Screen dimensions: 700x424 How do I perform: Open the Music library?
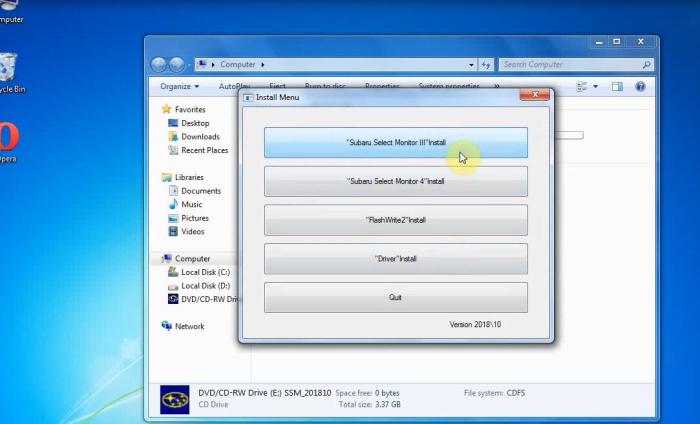[x=192, y=204]
